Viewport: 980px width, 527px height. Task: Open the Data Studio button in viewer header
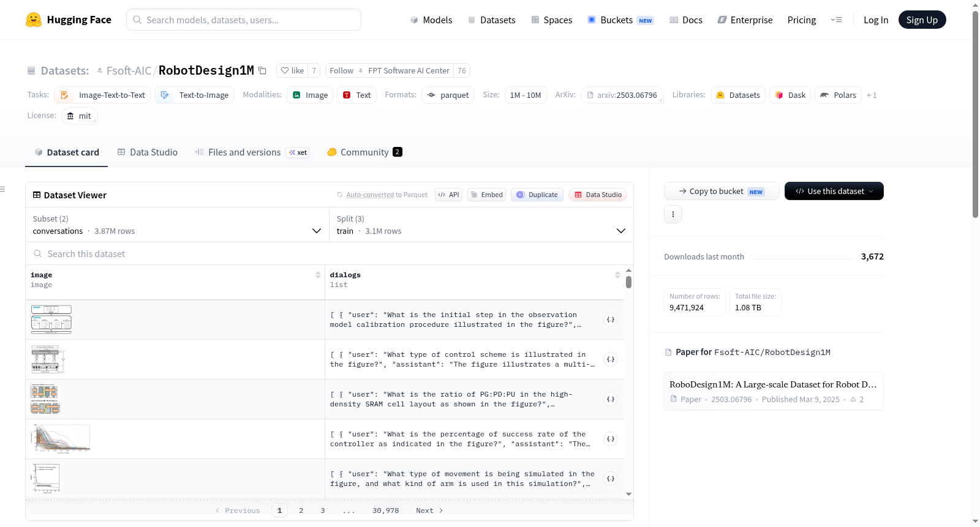[598, 195]
